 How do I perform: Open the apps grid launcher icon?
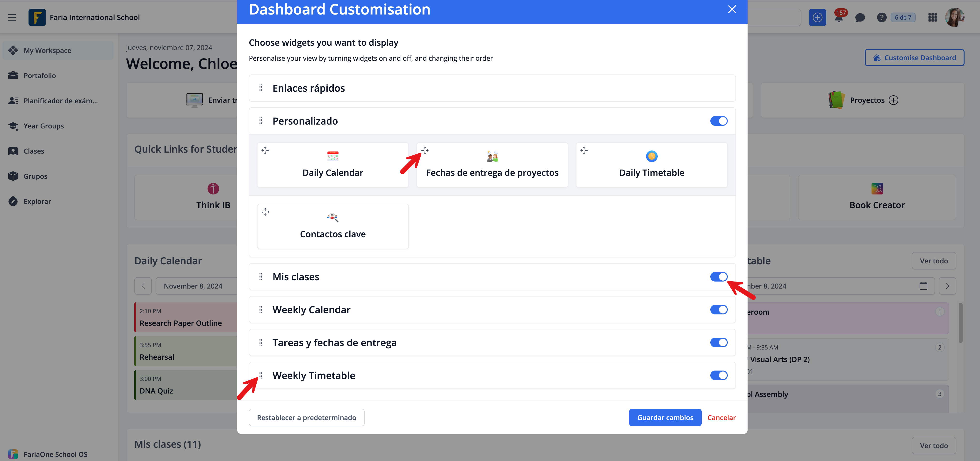point(932,17)
